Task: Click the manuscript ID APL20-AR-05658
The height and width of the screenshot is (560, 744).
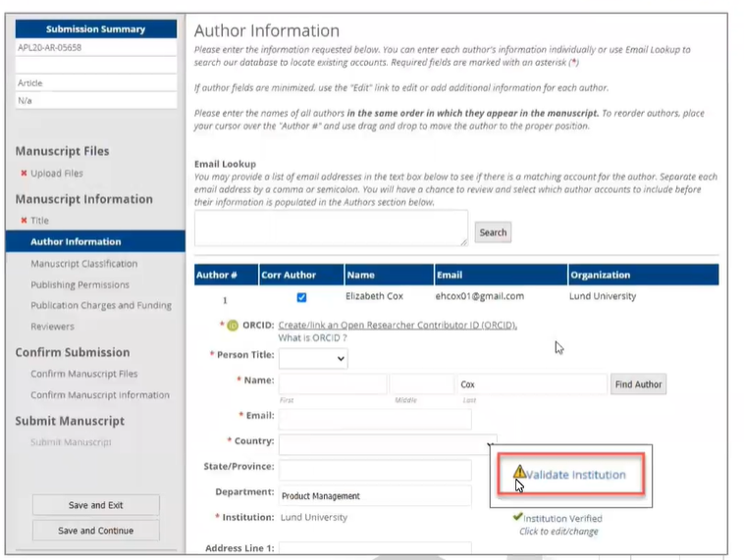Action: point(96,47)
